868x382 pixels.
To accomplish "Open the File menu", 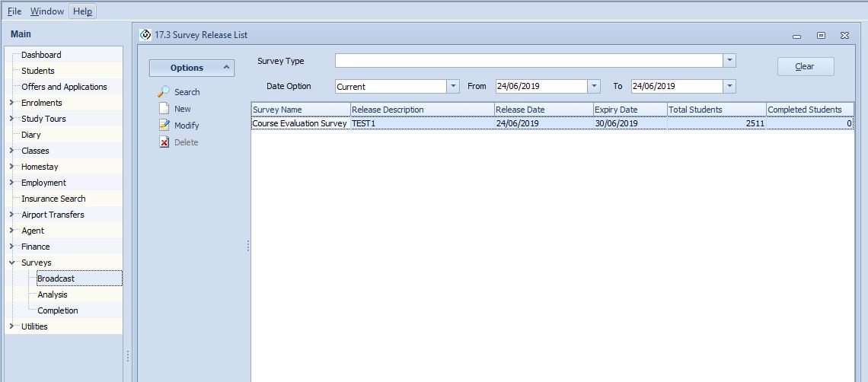I will (14, 11).
